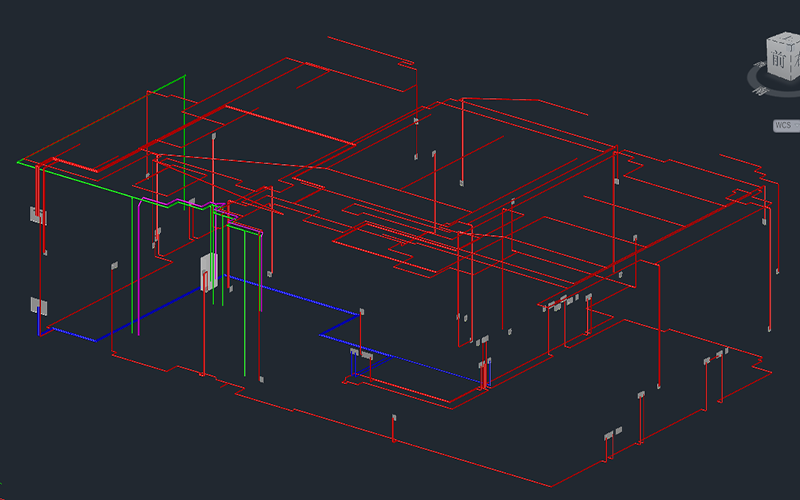Open the WCS coordinate system dropdown

pyautogui.click(x=786, y=126)
